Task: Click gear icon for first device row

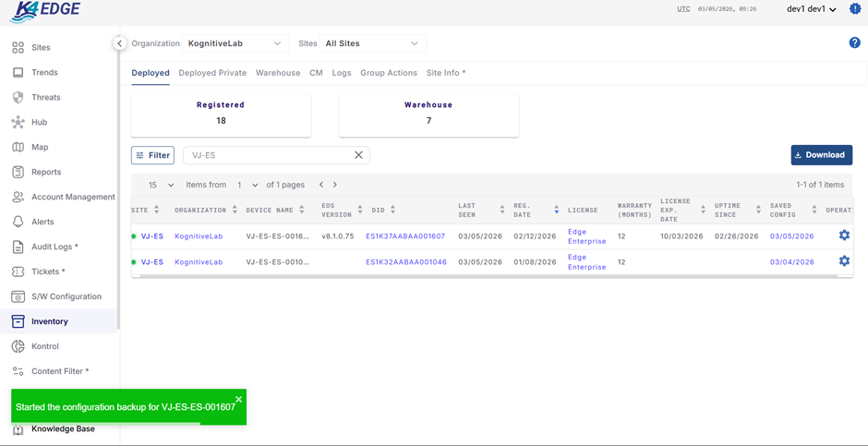Action: coord(844,235)
